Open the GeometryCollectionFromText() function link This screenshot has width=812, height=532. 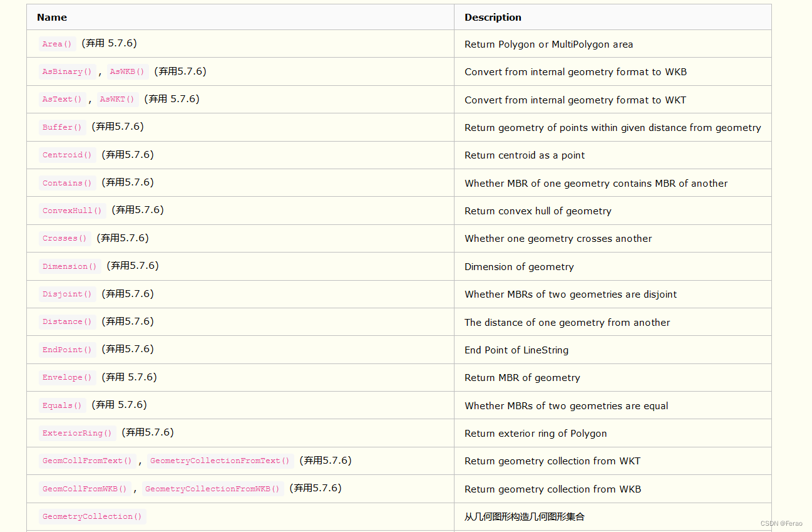pos(220,461)
